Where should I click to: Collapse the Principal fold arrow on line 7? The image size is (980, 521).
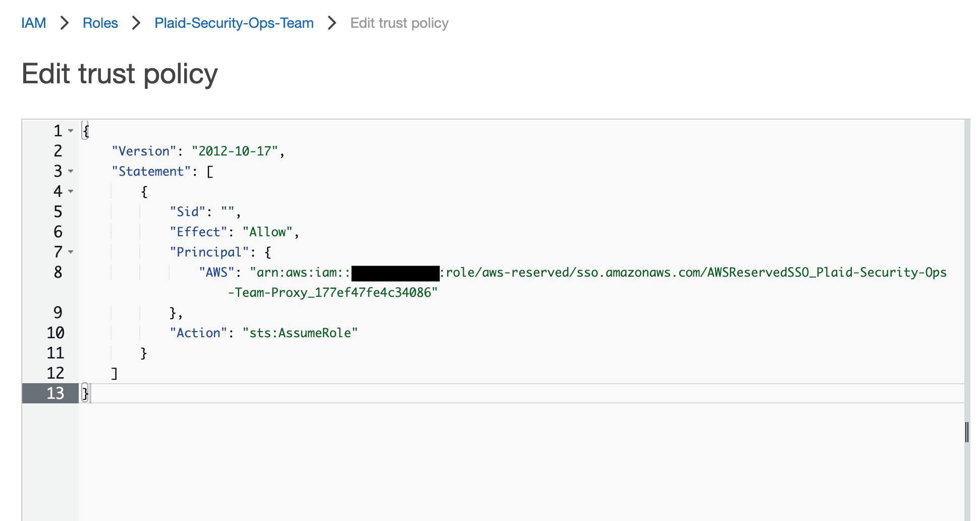pyautogui.click(x=71, y=252)
